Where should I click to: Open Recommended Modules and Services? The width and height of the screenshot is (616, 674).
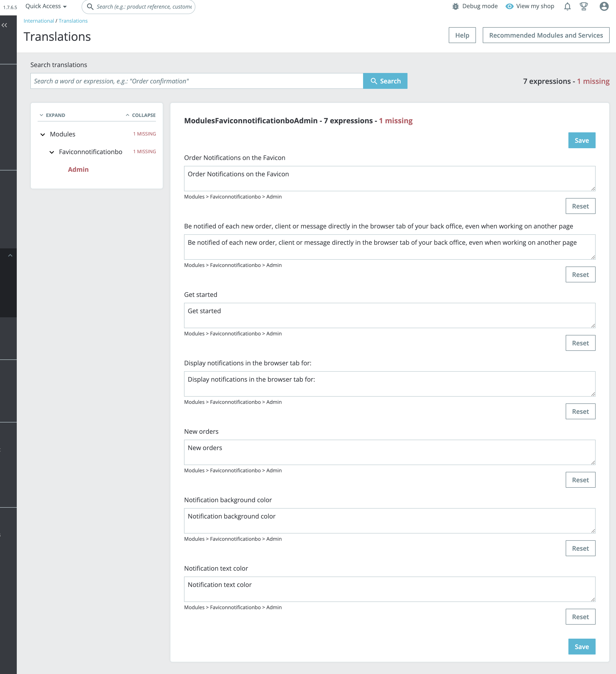tap(546, 35)
